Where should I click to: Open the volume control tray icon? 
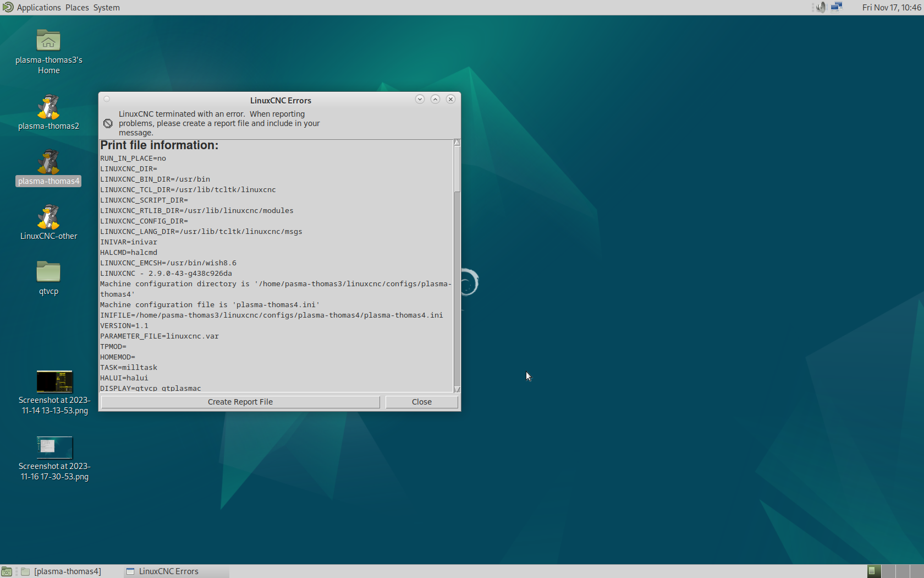821,7
